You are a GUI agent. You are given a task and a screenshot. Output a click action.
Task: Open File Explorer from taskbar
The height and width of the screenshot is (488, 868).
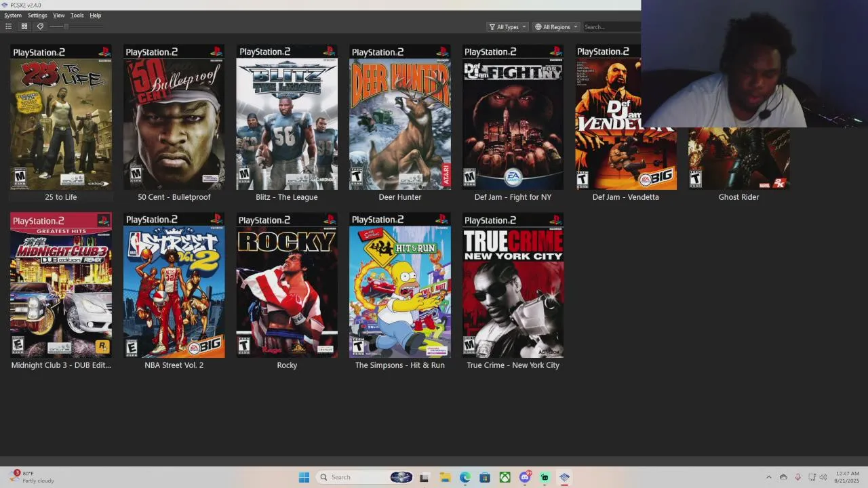pyautogui.click(x=445, y=477)
